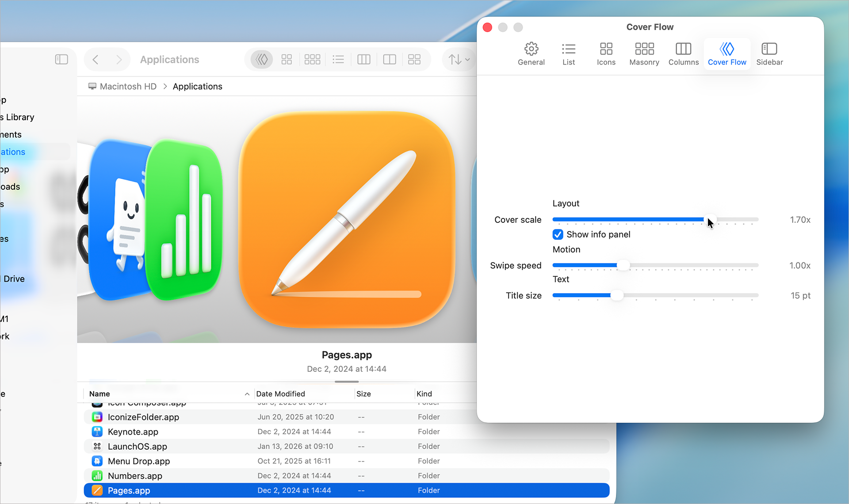Switch to masonry view in the toolbar

[414, 59]
